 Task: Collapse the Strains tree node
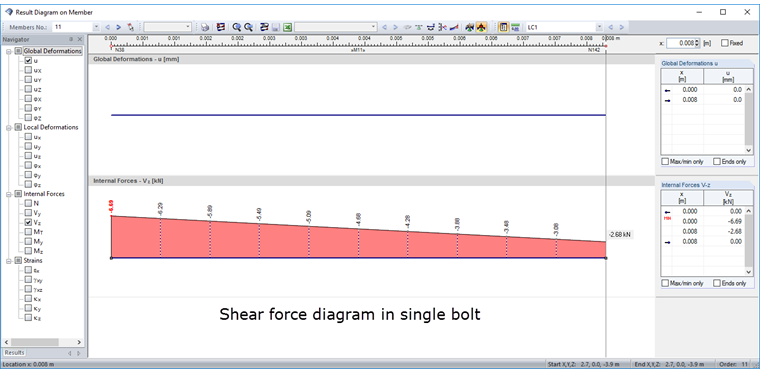coord(9,261)
